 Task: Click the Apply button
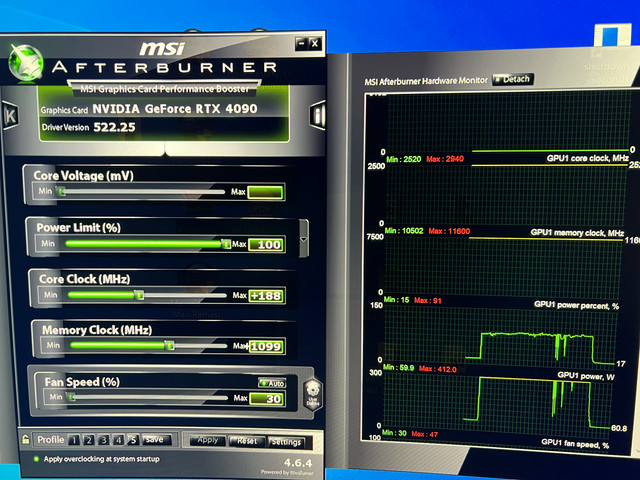(208, 440)
